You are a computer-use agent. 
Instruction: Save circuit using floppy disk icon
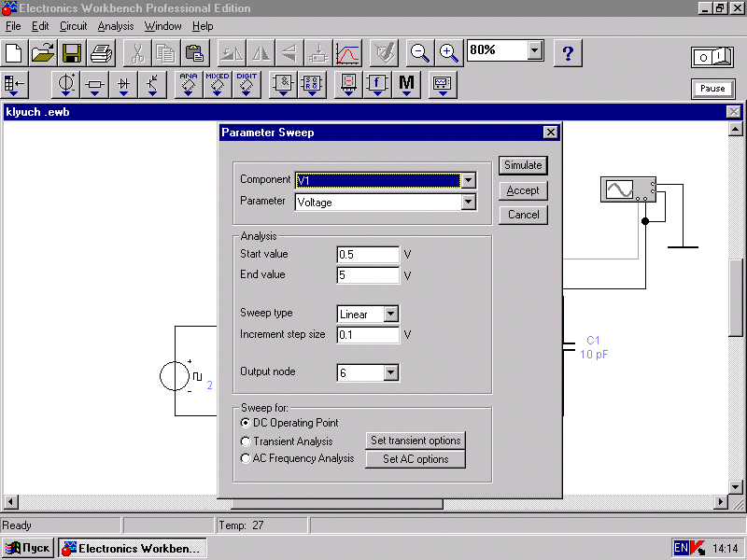pyautogui.click(x=72, y=53)
